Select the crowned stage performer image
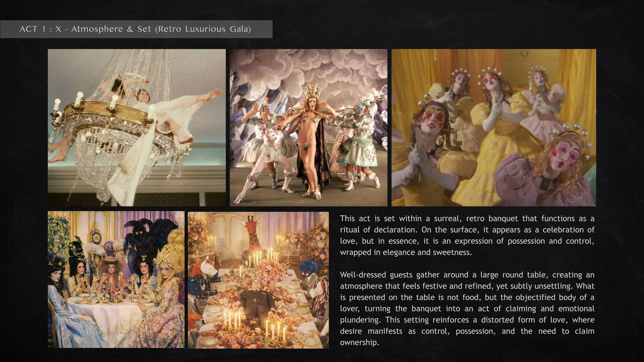 point(308,127)
